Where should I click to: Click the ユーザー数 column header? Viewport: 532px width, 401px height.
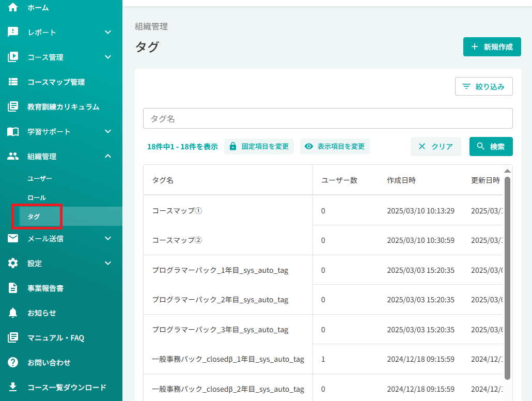point(339,180)
